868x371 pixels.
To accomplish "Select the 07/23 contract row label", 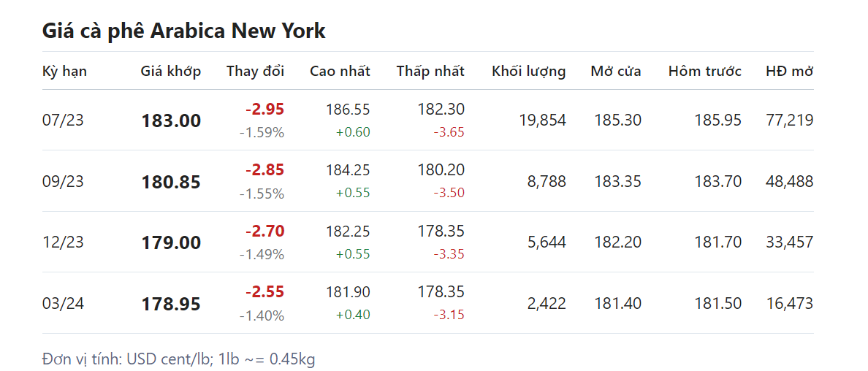I will tap(63, 121).
